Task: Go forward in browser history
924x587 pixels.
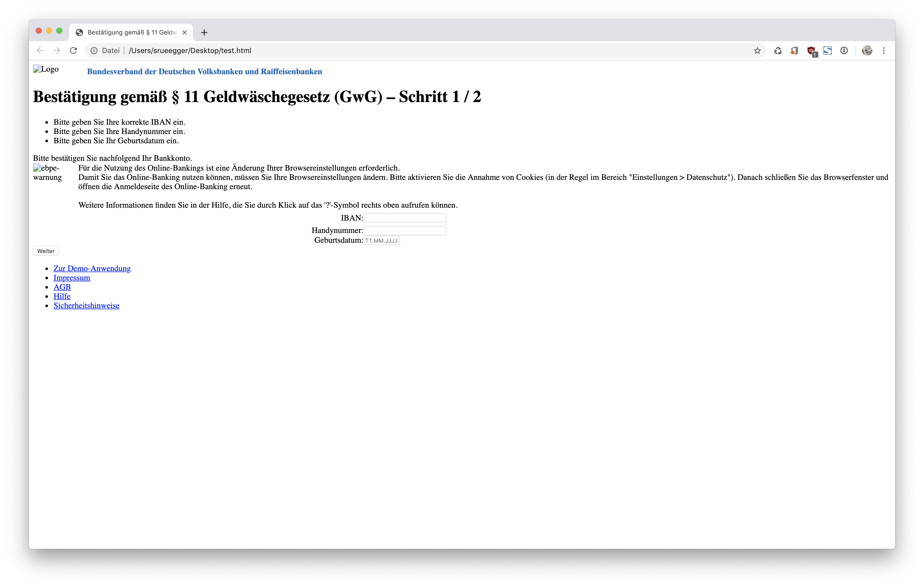Action: click(57, 51)
